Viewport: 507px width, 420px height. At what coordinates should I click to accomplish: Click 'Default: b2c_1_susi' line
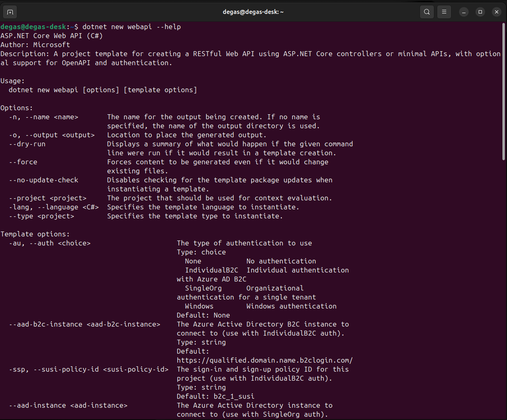[x=215, y=396]
